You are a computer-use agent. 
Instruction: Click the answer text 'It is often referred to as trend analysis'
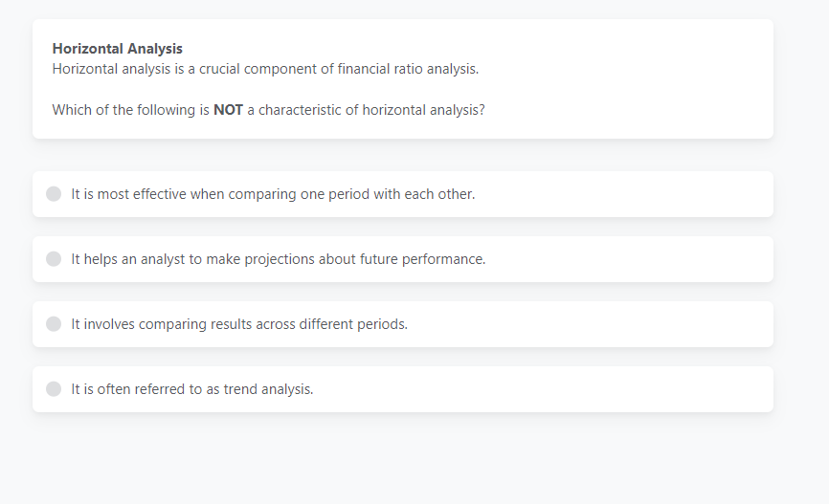point(191,389)
